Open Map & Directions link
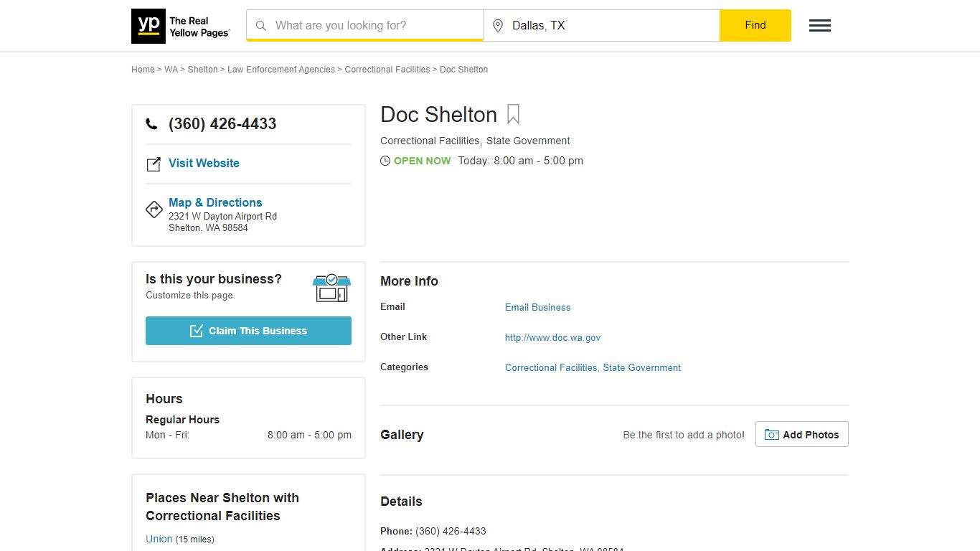Viewport: 980px width, 551px height. pyautogui.click(x=215, y=202)
